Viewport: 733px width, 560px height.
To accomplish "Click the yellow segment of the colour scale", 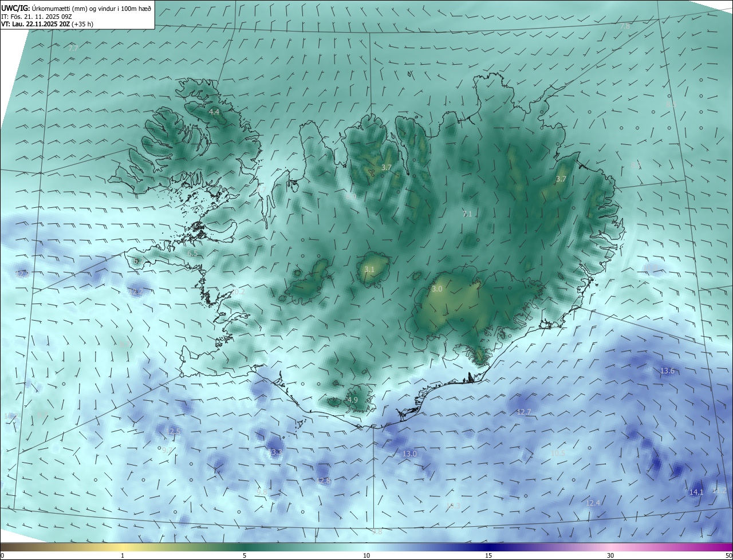I will pos(123,547).
